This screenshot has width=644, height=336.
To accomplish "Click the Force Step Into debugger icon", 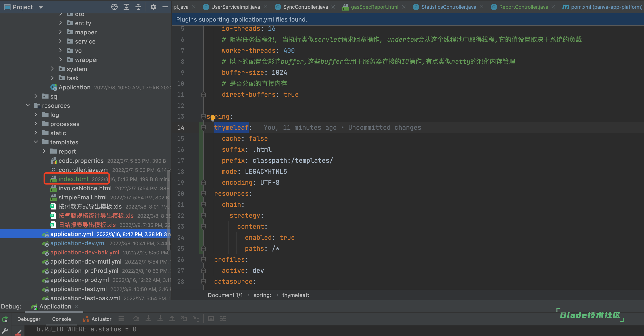I will (x=160, y=319).
